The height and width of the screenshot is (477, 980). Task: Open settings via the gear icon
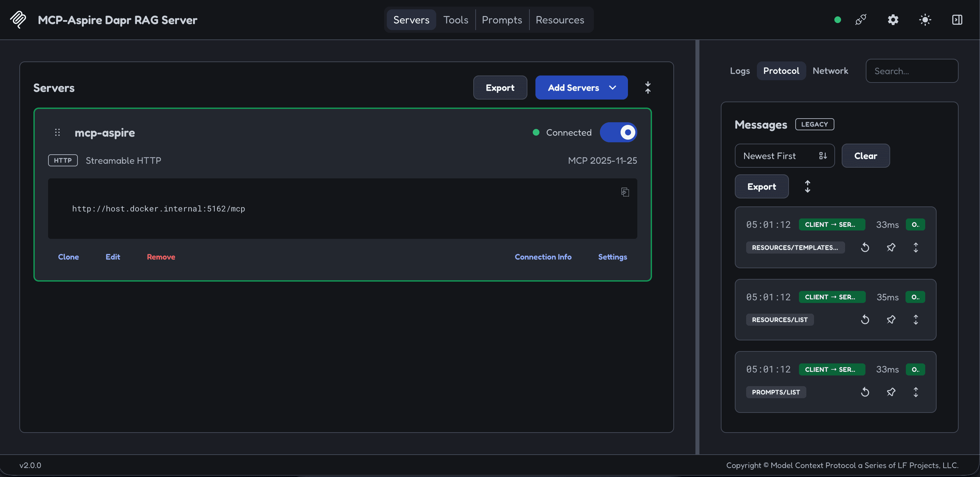tap(893, 20)
